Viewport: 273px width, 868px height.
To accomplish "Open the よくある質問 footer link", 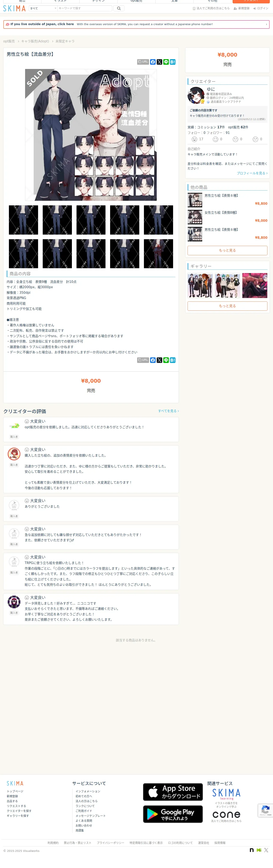I will point(84,821).
